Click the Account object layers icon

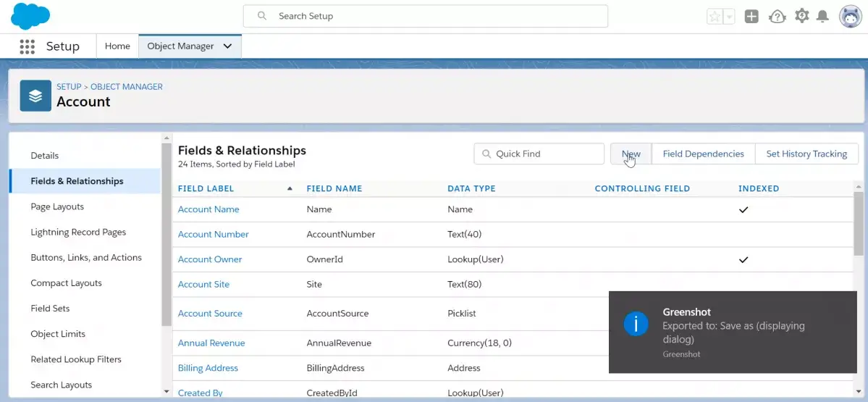click(35, 96)
